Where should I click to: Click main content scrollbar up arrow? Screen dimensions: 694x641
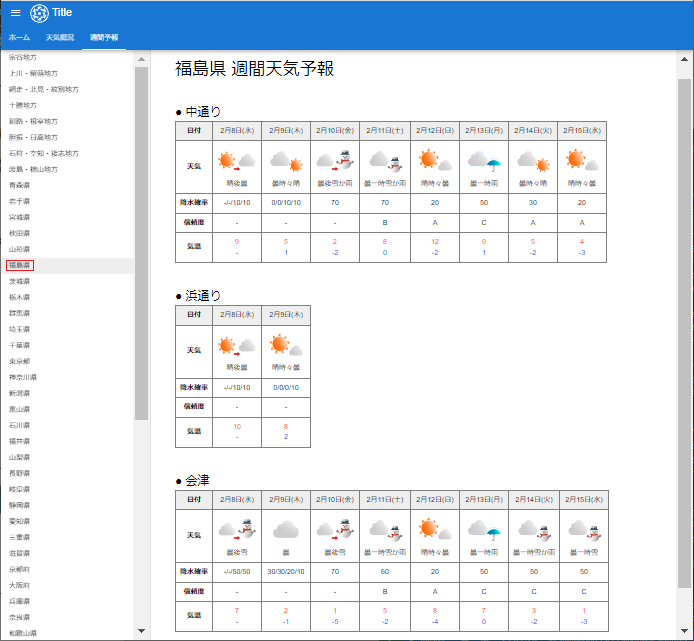[x=684, y=59]
